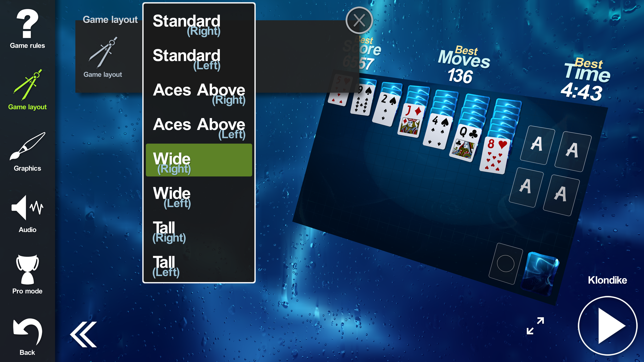Close the layout panel with the X button
The height and width of the screenshot is (362, 644).
tap(359, 20)
